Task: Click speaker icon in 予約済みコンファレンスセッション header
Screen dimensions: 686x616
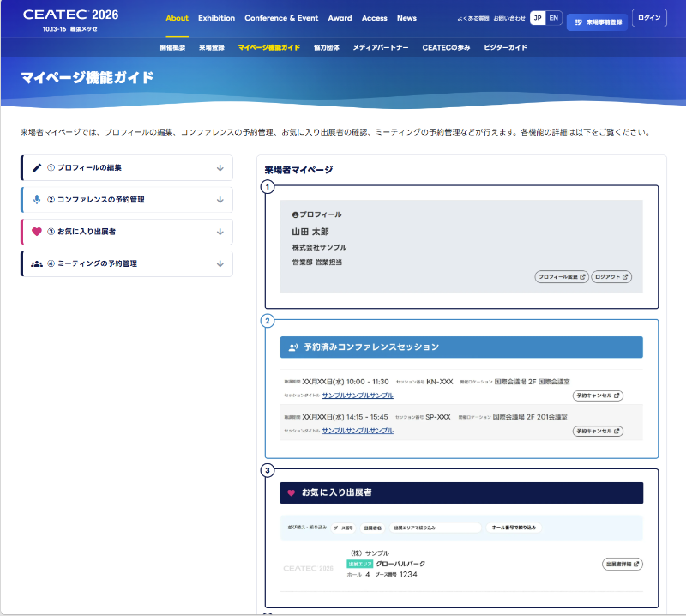Action: click(x=293, y=347)
